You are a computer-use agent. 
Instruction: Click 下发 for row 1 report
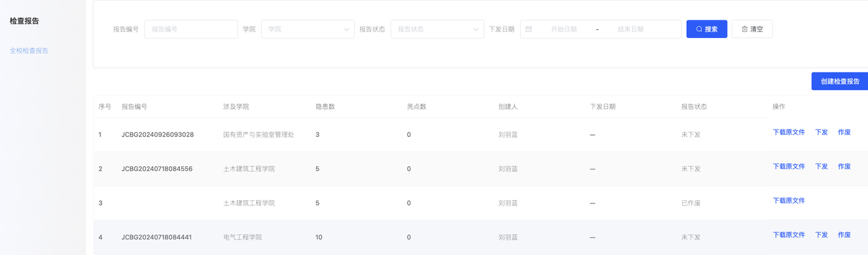coord(821,132)
